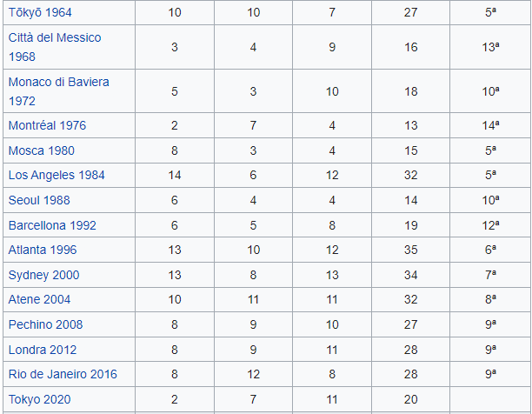
Task: Click total medals 35 in Atlanta row
Action: [410, 250]
